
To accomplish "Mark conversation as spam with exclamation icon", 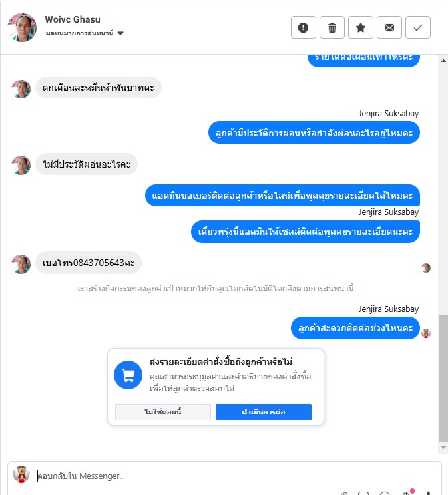I will click(x=304, y=27).
